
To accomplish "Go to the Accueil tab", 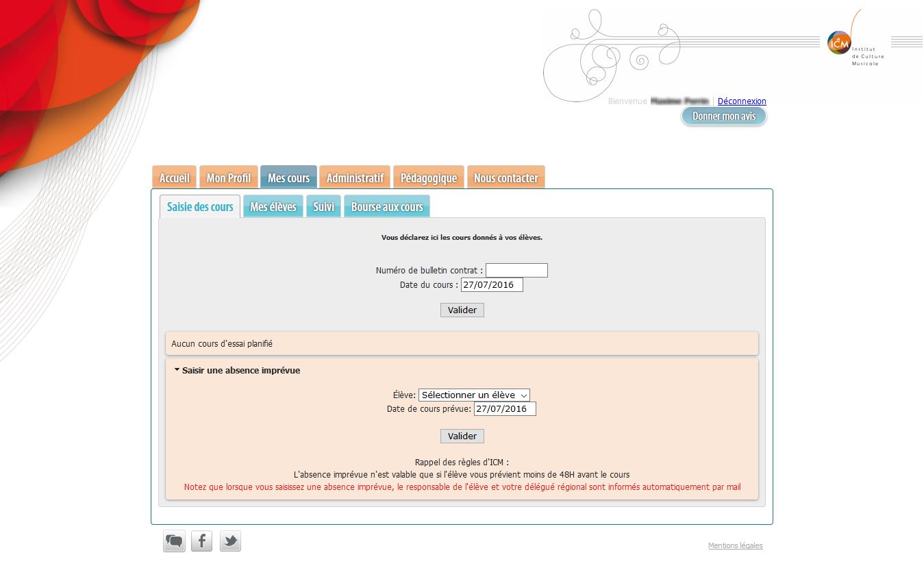I will click(174, 177).
